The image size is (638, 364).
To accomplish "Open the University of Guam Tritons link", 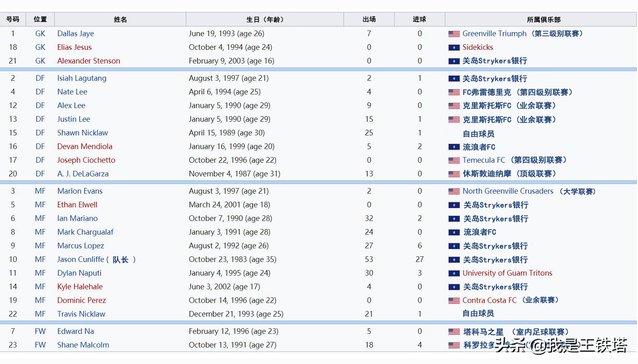I will pos(507,273).
